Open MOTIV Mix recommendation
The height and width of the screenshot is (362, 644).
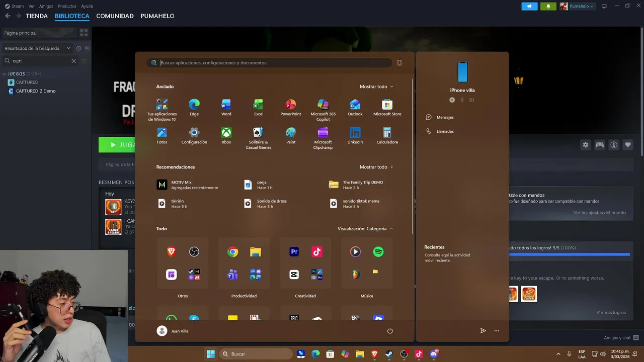pyautogui.click(x=188, y=185)
